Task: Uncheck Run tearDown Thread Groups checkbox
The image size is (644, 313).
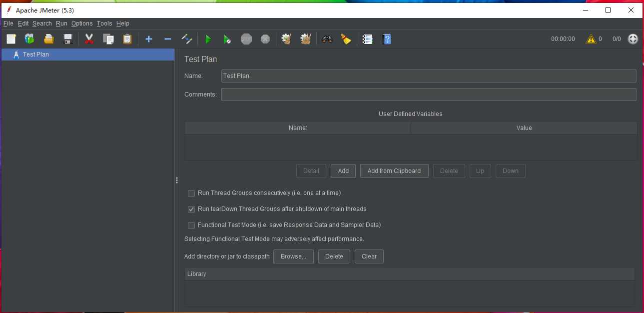Action: [191, 209]
